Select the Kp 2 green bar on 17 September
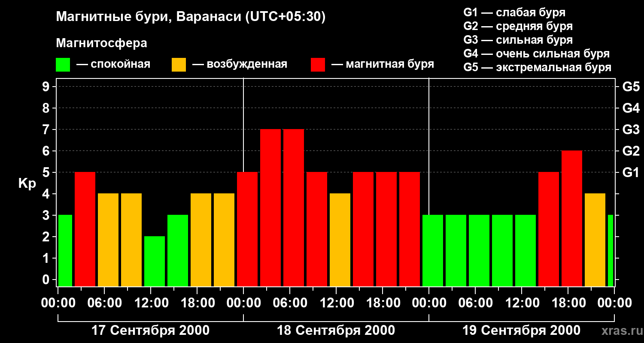This screenshot has height=343, width=644. click(155, 261)
